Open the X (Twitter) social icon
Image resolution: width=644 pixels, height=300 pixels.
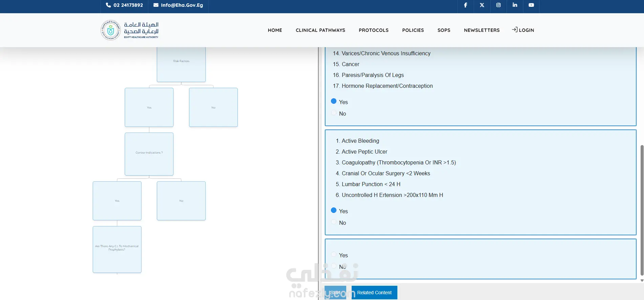click(482, 5)
